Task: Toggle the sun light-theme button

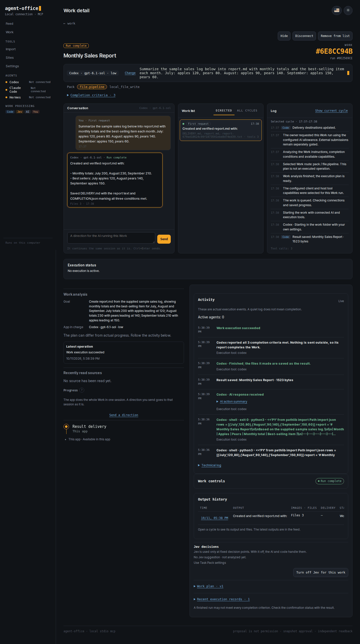Action: tap(348, 10)
